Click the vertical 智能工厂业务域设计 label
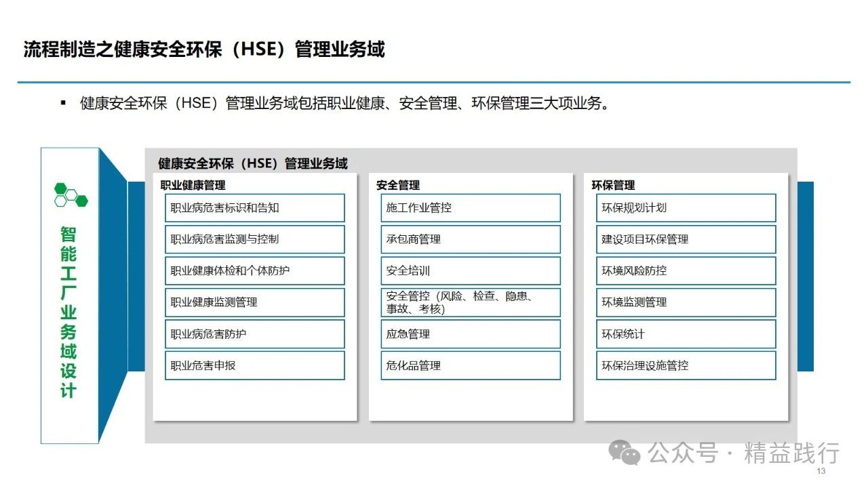This screenshot has height=488, width=868. point(68,312)
